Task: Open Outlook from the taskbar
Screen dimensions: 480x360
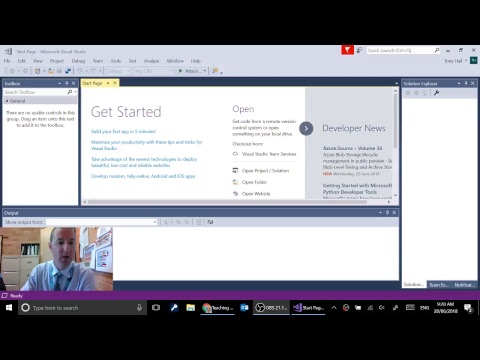Action: pyautogui.click(x=244, y=308)
